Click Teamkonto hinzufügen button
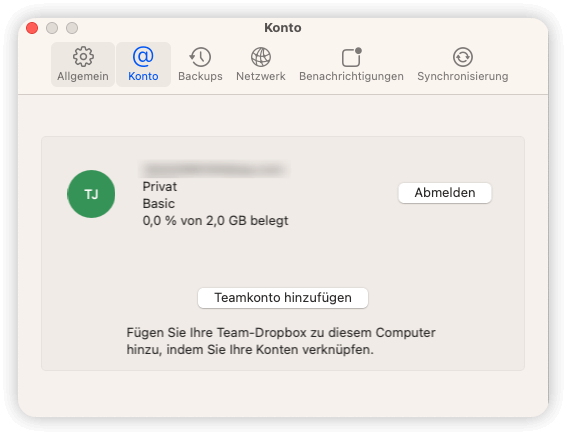Image resolution: width=567 pixels, height=435 pixels. click(283, 298)
